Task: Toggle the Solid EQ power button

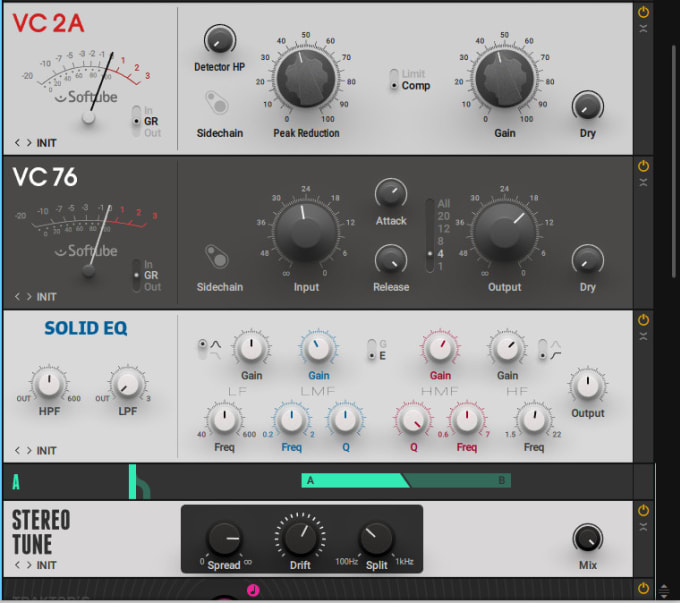Action: [x=643, y=320]
